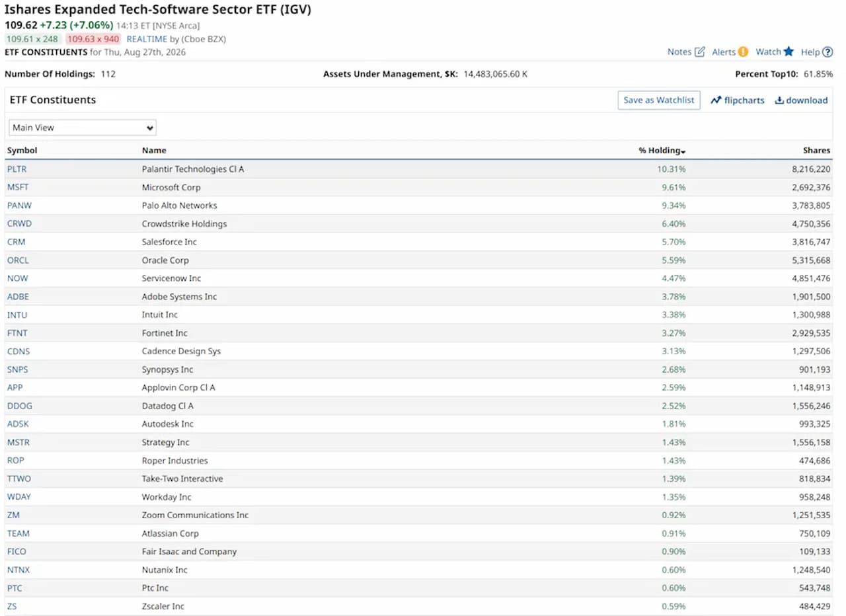The width and height of the screenshot is (846, 616).
Task: Open the MSFT symbol link
Action: point(18,188)
